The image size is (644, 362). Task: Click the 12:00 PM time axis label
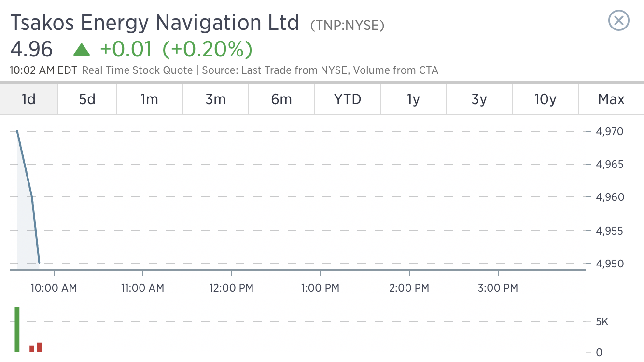tap(231, 288)
